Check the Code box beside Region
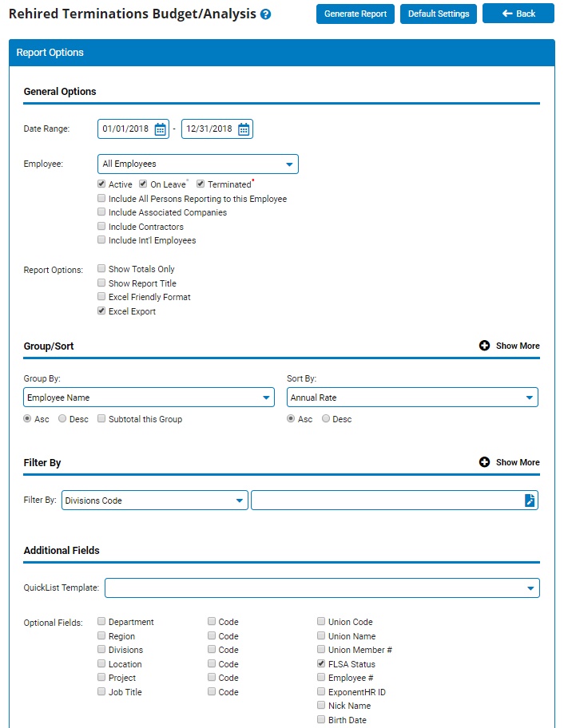This screenshot has width=564, height=728. [x=212, y=635]
